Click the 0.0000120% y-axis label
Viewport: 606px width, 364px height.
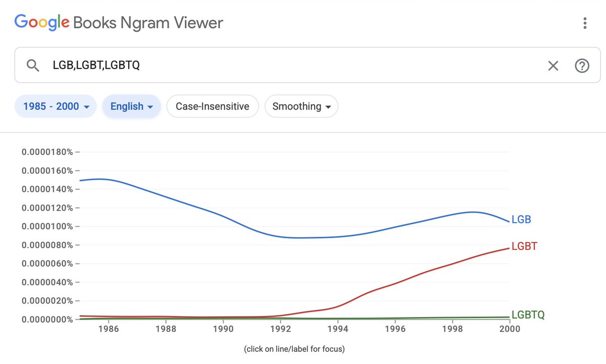pyautogui.click(x=47, y=208)
